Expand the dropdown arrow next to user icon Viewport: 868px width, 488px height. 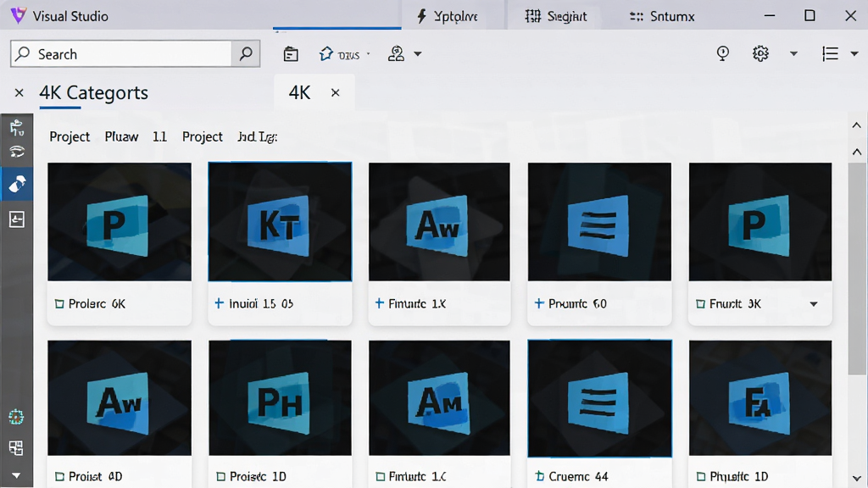pyautogui.click(x=418, y=54)
